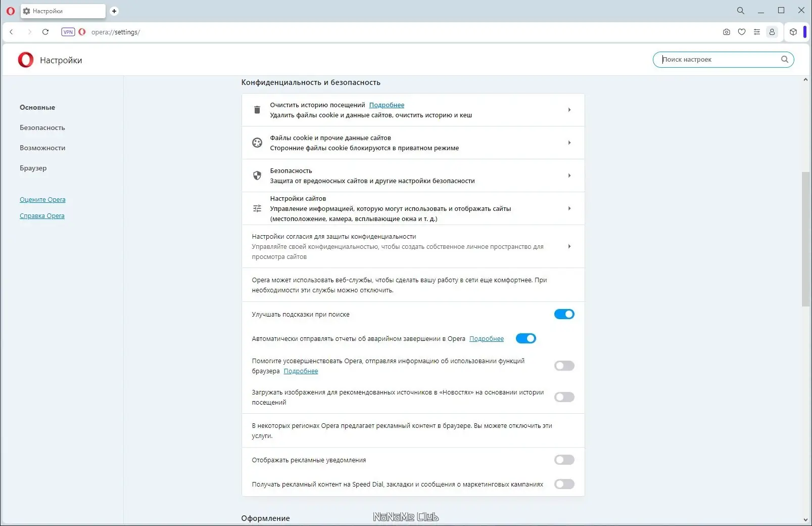Open the extensions cube icon
Image resolution: width=812 pixels, height=526 pixels.
(793, 32)
